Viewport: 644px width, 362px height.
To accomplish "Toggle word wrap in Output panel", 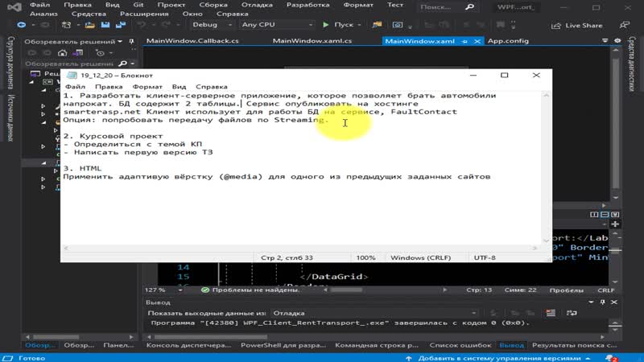I will tap(572, 313).
